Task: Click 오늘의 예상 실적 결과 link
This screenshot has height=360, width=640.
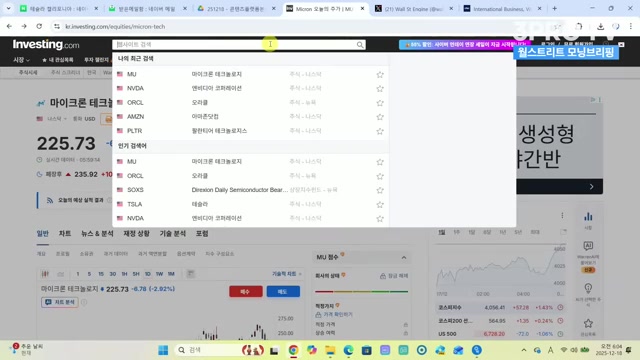Action: click(80, 200)
